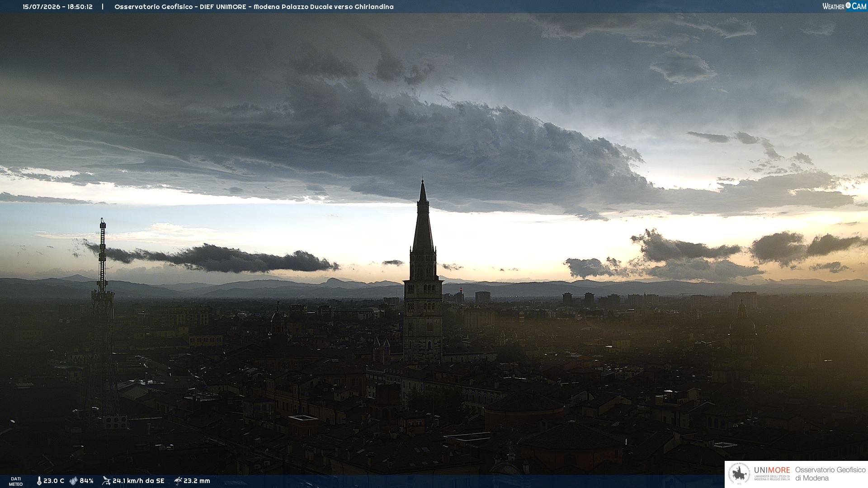Image resolution: width=868 pixels, height=488 pixels.
Task: Click the thermometer temperature icon
Action: (x=39, y=481)
